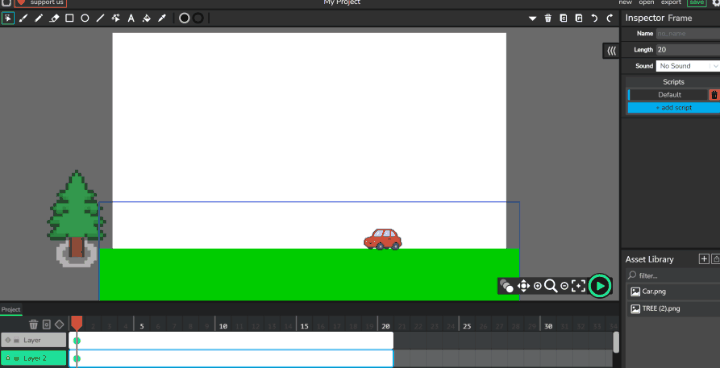This screenshot has height=368, width=720.
Task: Click the red playhead marker
Action: click(x=77, y=322)
